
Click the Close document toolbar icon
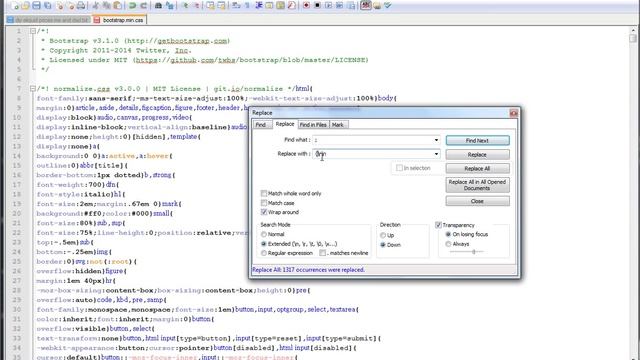[x=60, y=5]
